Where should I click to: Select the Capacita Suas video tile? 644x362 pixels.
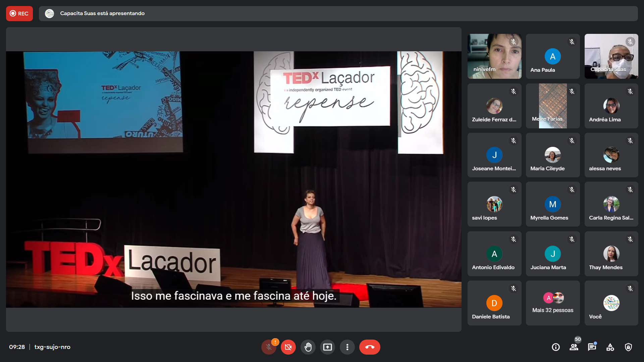coord(611,56)
